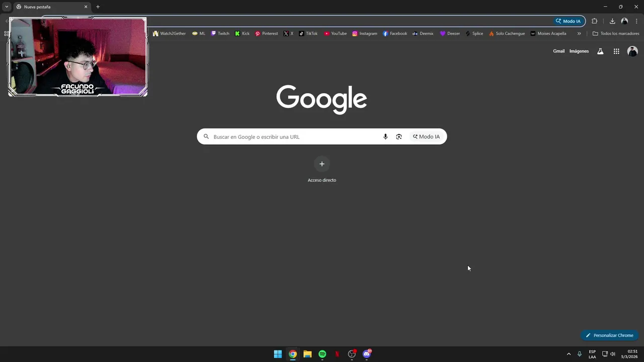644x362 pixels.
Task: Open File Explorer from taskbar
Action: pos(307,354)
